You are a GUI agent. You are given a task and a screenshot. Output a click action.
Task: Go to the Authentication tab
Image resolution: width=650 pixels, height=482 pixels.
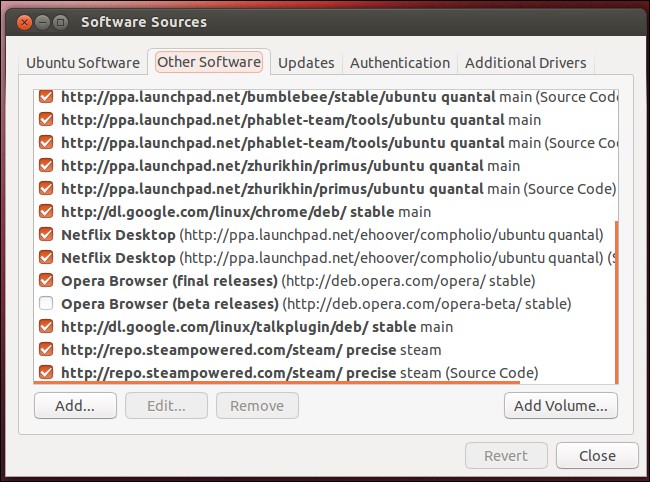coord(400,63)
